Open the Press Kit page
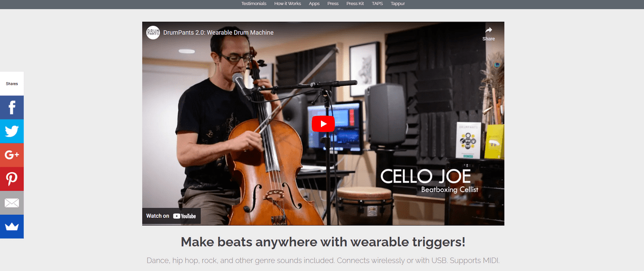The width and height of the screenshot is (644, 271). click(355, 4)
